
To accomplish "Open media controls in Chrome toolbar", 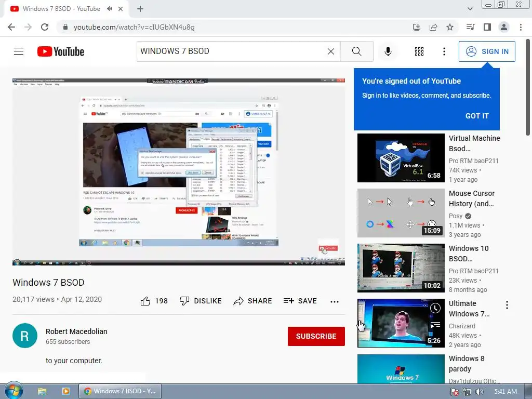I will pos(470,27).
